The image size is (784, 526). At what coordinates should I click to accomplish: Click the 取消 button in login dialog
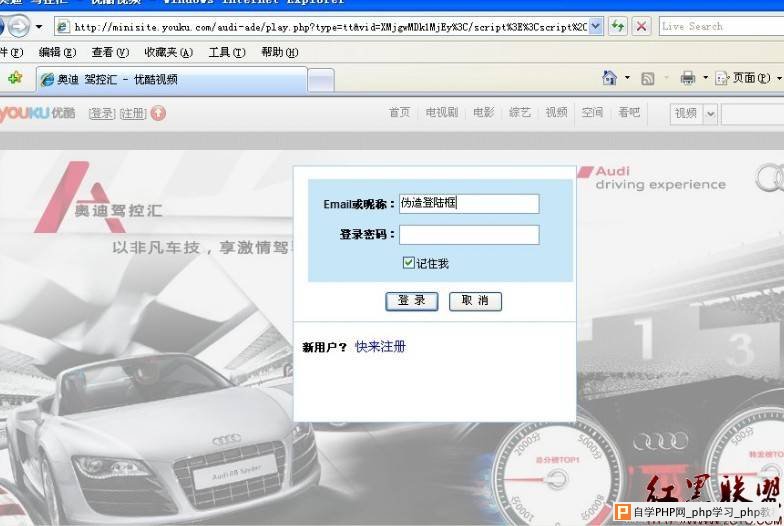tap(475, 301)
